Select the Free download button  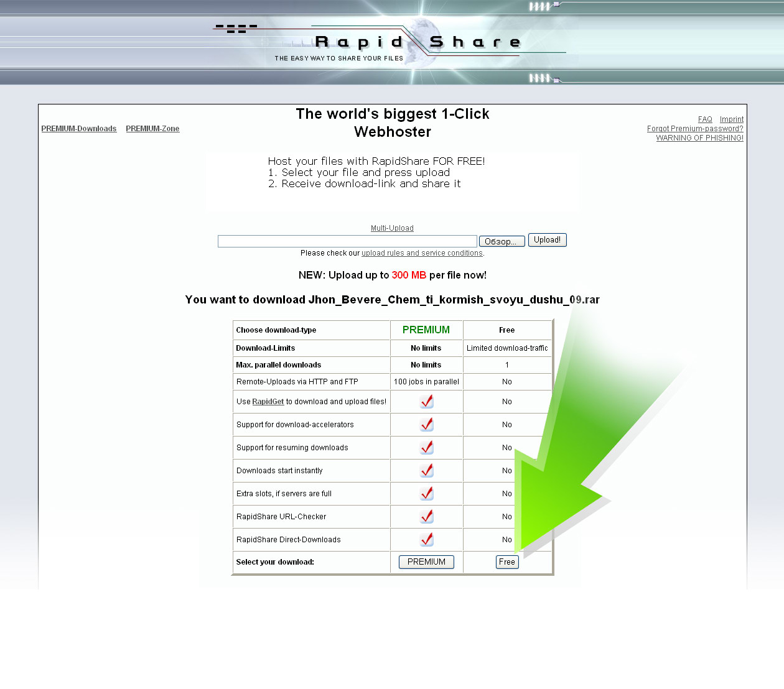pyautogui.click(x=507, y=562)
